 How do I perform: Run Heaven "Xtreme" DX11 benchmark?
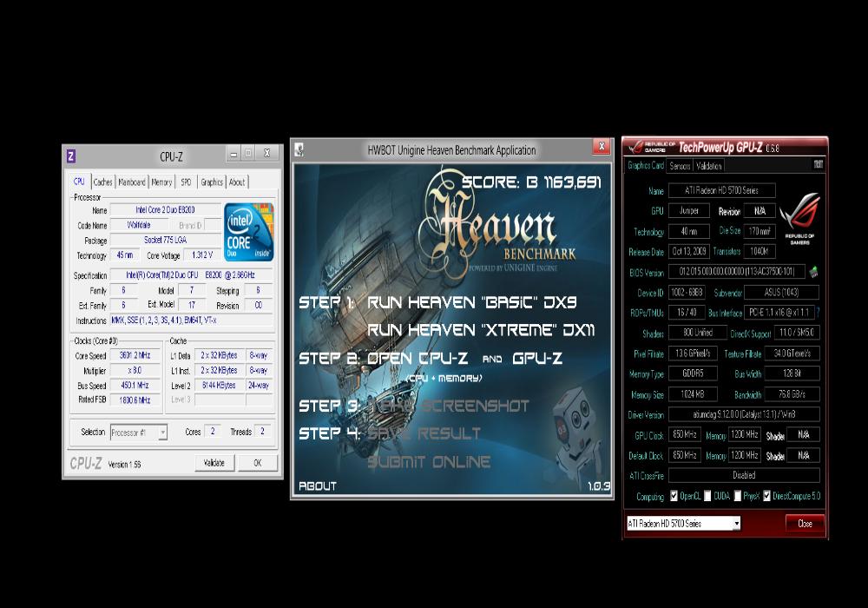pyautogui.click(x=481, y=331)
